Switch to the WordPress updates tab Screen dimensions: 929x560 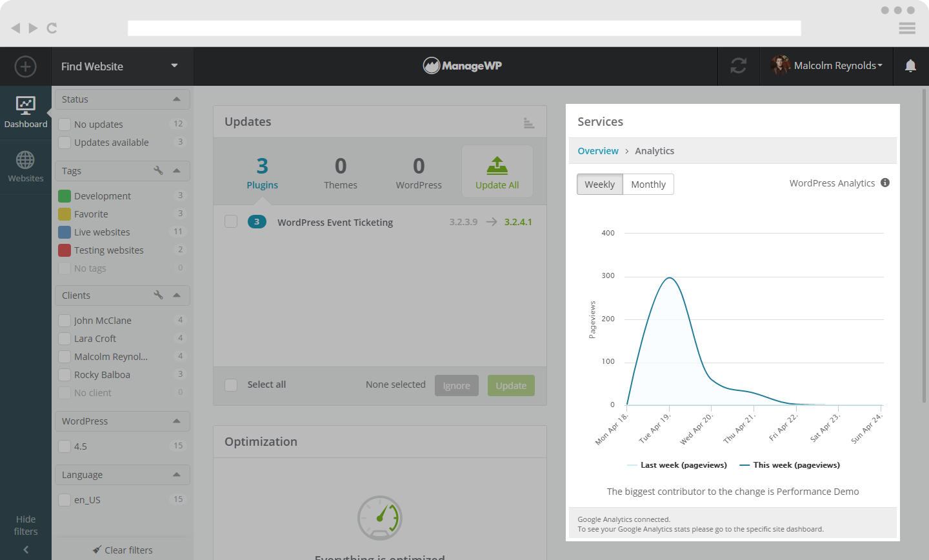(419, 173)
